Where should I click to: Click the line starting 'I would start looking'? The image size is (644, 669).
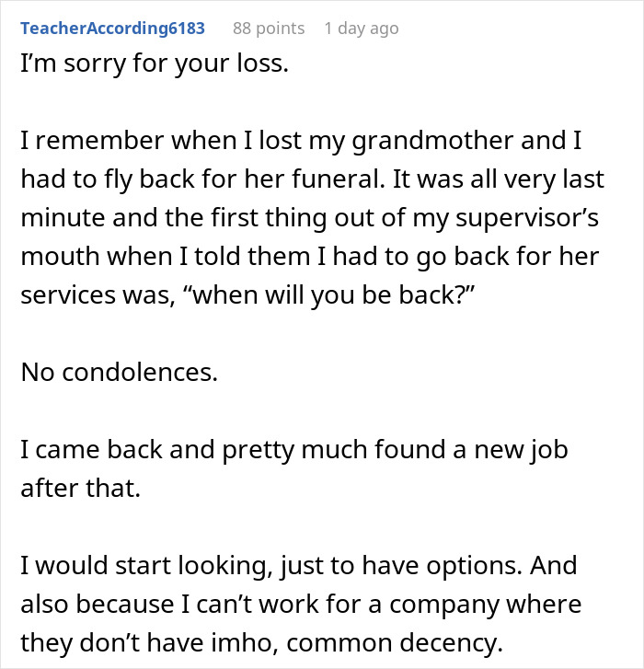298,564
